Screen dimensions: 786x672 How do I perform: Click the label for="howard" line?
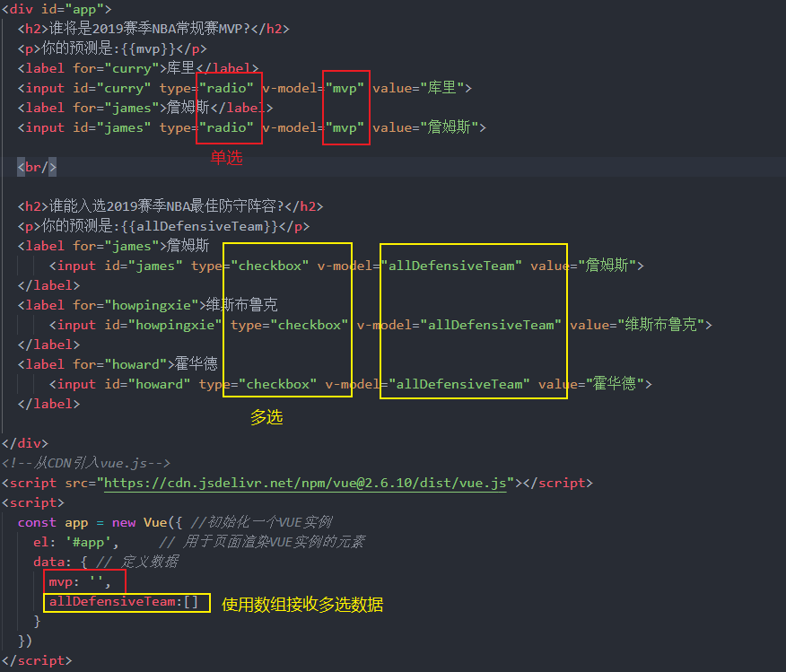tap(118, 364)
